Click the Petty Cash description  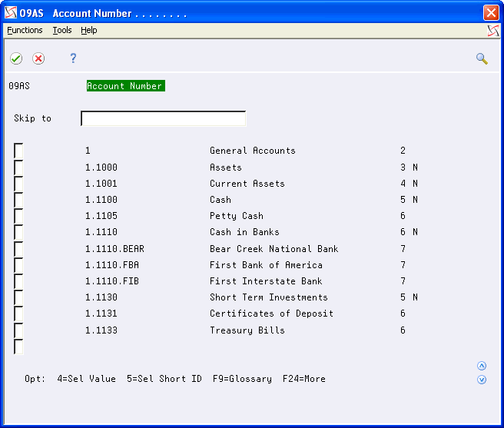point(237,216)
